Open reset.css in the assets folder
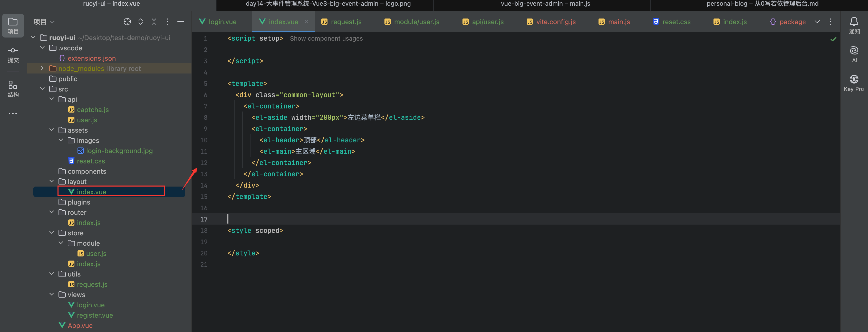 point(91,161)
